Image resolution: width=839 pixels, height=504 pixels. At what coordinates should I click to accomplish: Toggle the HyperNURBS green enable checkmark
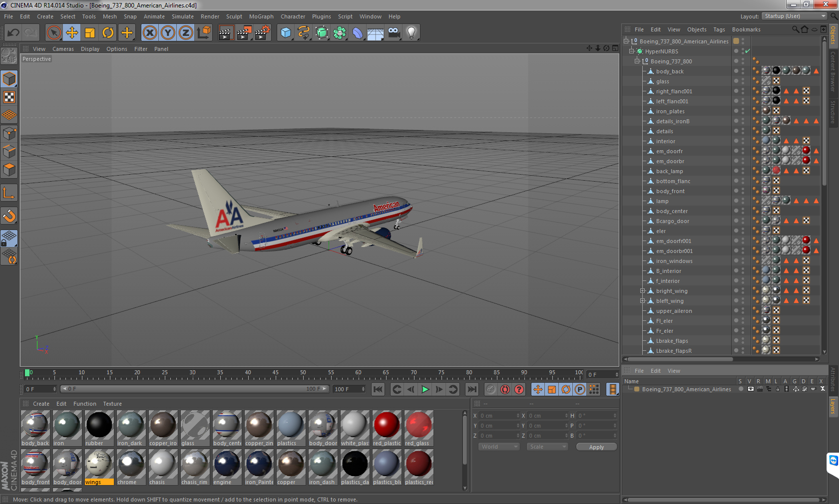[748, 51]
